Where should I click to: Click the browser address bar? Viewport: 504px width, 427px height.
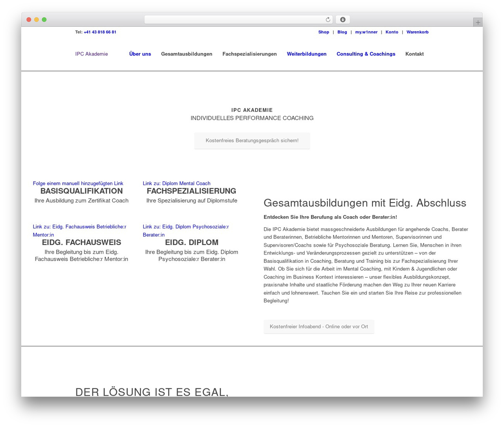point(238,20)
